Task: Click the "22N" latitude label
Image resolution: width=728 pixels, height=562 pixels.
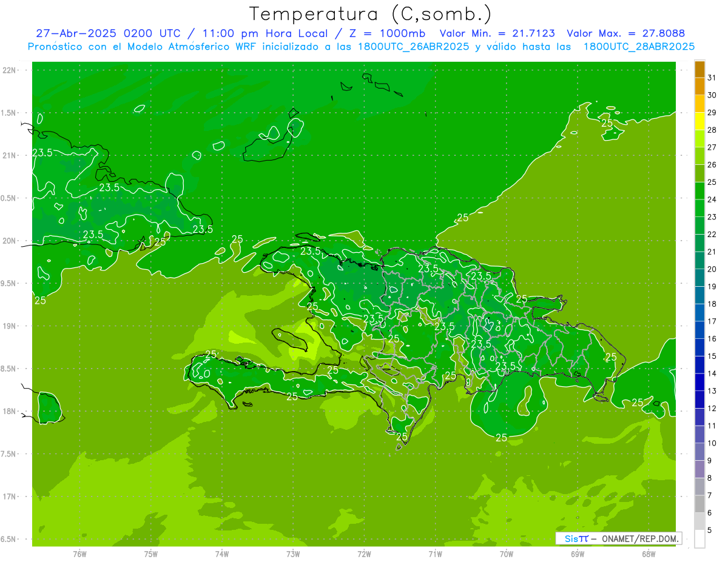Action: point(10,70)
